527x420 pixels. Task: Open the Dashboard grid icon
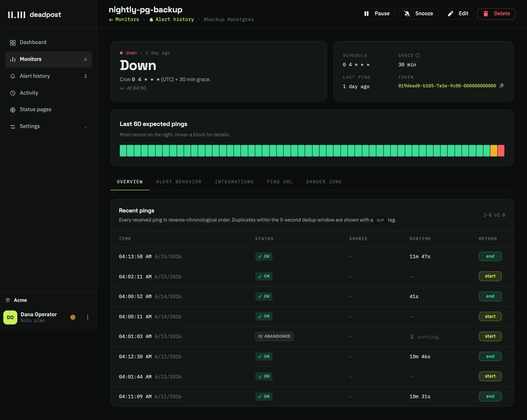point(13,43)
